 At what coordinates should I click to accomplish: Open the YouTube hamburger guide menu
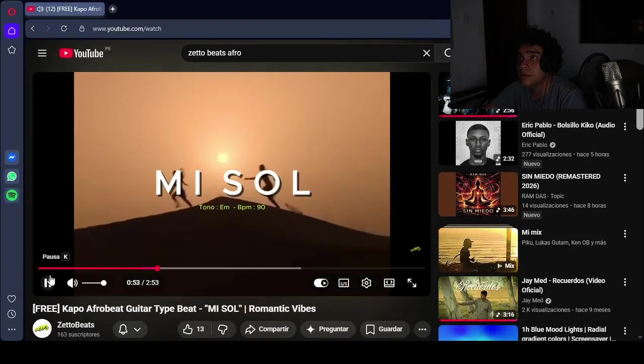pos(42,53)
